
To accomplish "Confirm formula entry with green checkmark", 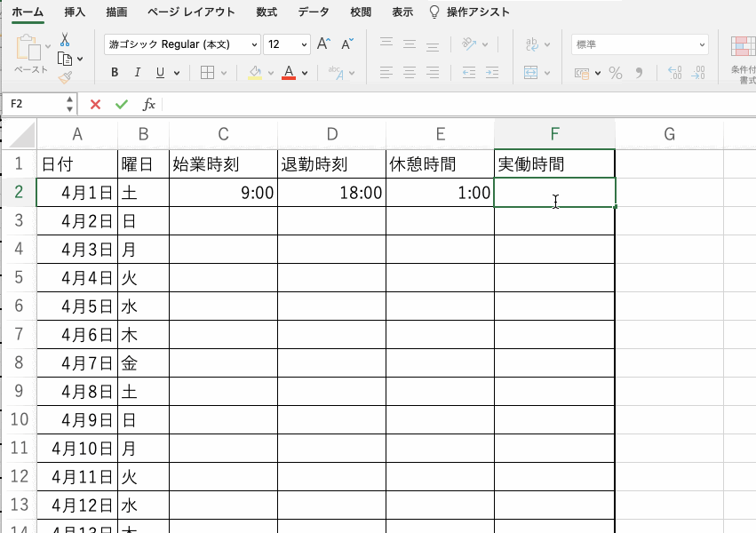I will click(122, 105).
